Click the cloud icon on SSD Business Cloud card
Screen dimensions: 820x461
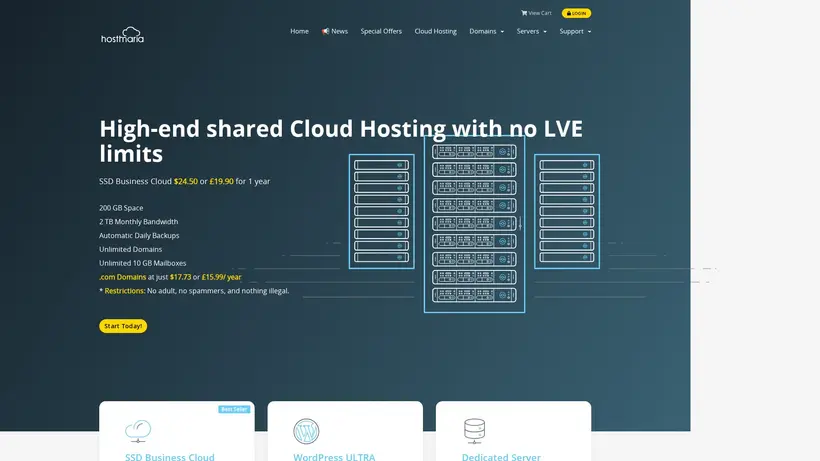click(x=138, y=431)
